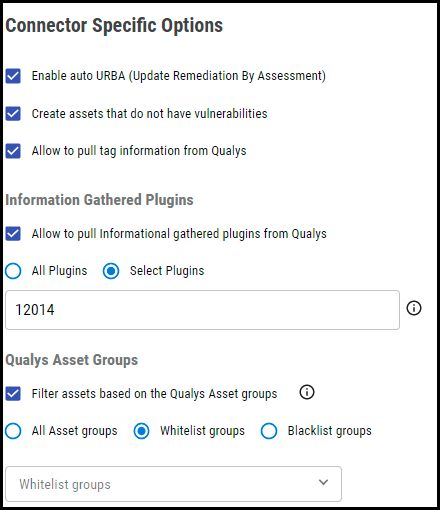The width and height of the screenshot is (440, 510).
Task: Choose the Whitelist groups radio option
Action: pyautogui.click(x=142, y=431)
